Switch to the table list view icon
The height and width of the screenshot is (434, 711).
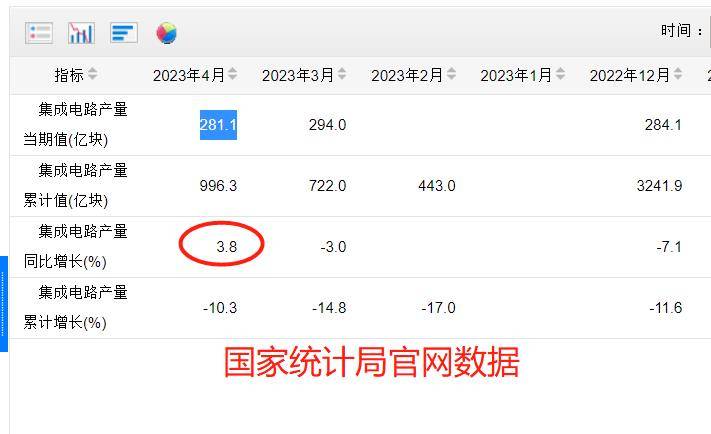[x=39, y=33]
